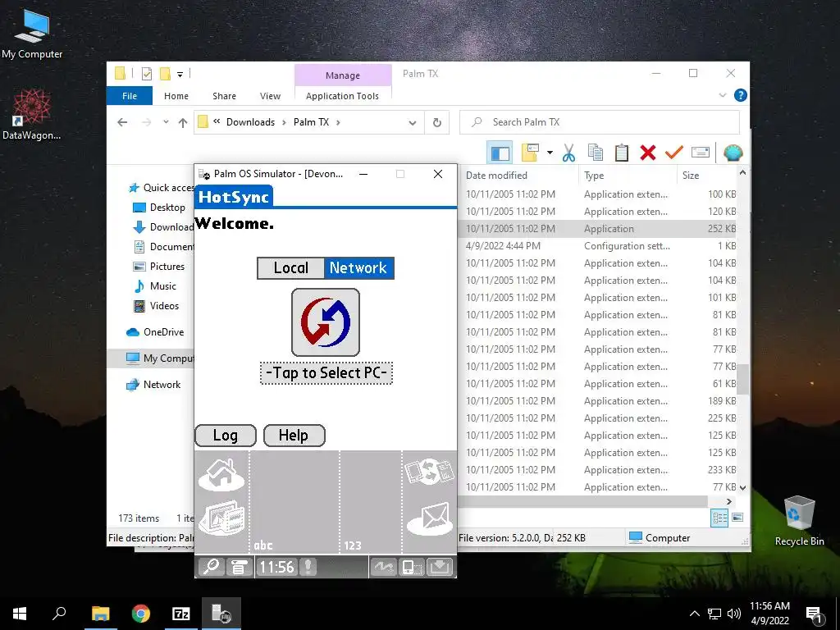Tap the screen rotation icon in the Palm status bar

(412, 566)
